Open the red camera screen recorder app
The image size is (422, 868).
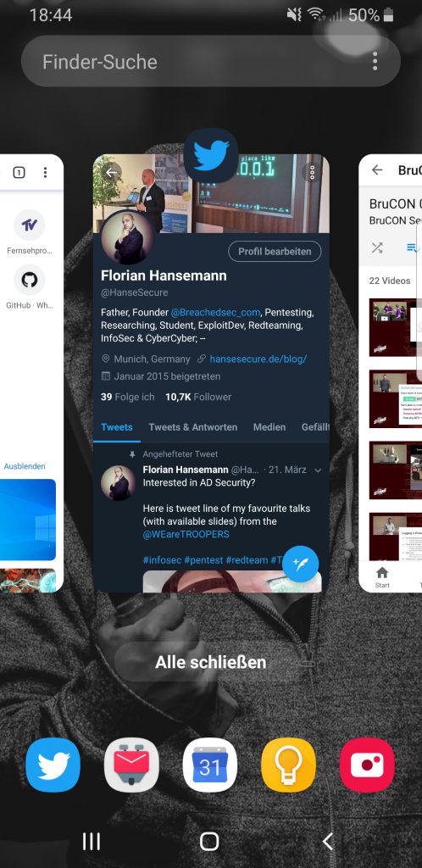(367, 765)
